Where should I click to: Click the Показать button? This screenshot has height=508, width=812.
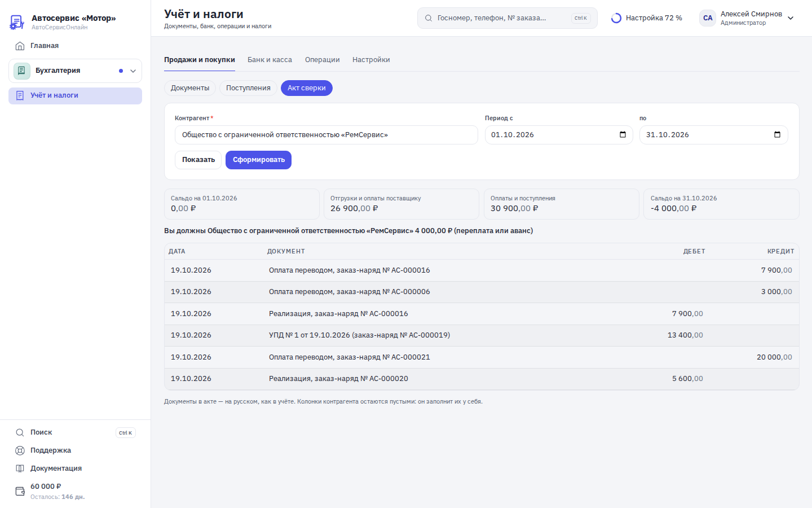click(x=198, y=160)
